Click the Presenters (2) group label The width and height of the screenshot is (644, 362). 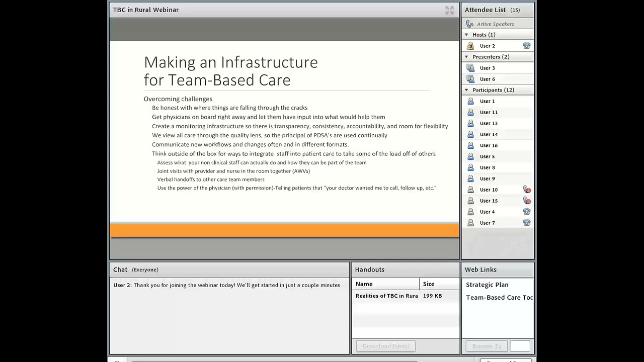[x=491, y=57]
